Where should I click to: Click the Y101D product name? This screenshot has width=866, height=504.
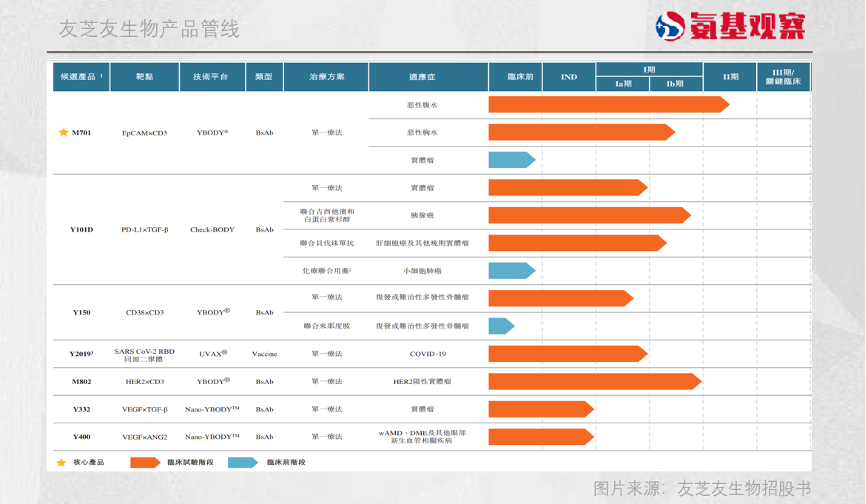(x=81, y=229)
